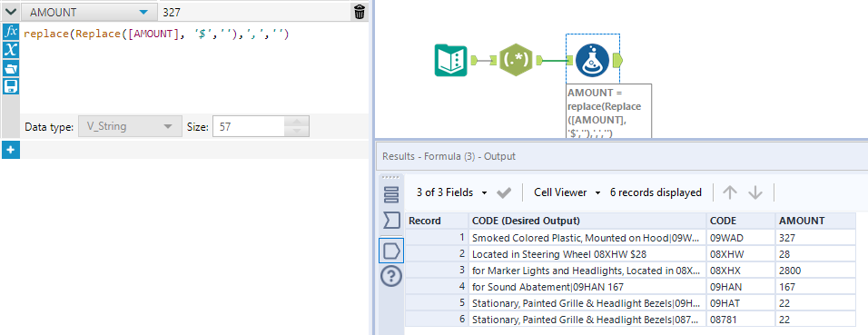This screenshot has height=335, width=868.
Task: Decrease Size with the down stepper
Action: click(297, 132)
